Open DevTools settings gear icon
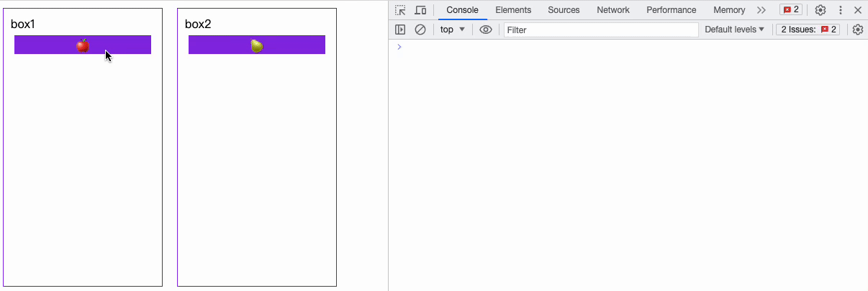Image resolution: width=868 pixels, height=291 pixels. click(820, 10)
